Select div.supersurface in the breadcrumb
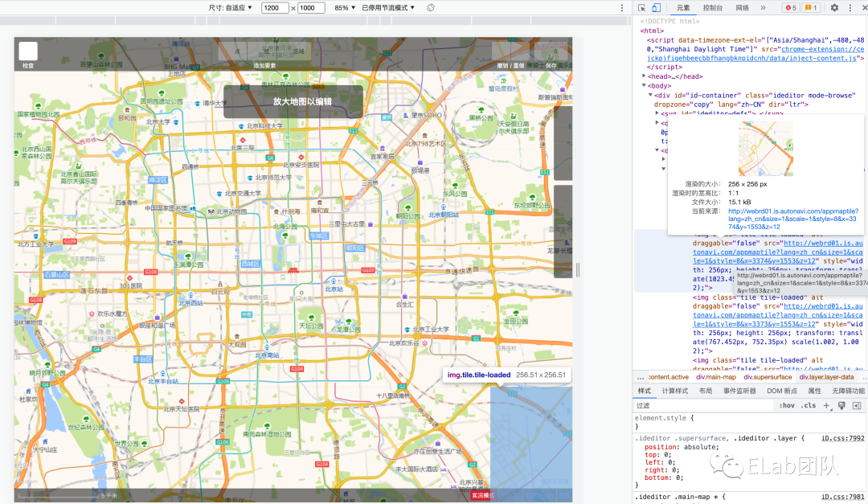This screenshot has height=504, width=868. (768, 377)
